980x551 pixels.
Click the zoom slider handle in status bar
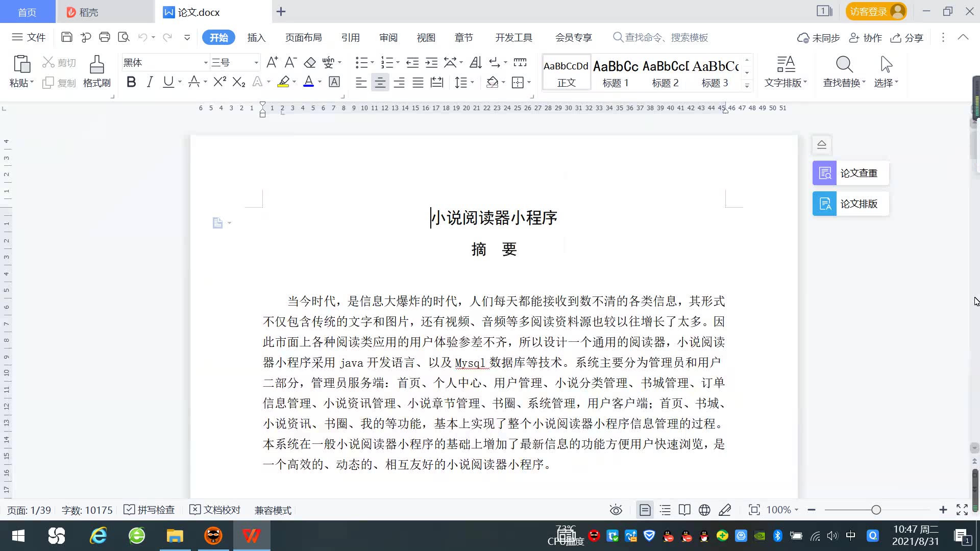pyautogui.click(x=876, y=510)
